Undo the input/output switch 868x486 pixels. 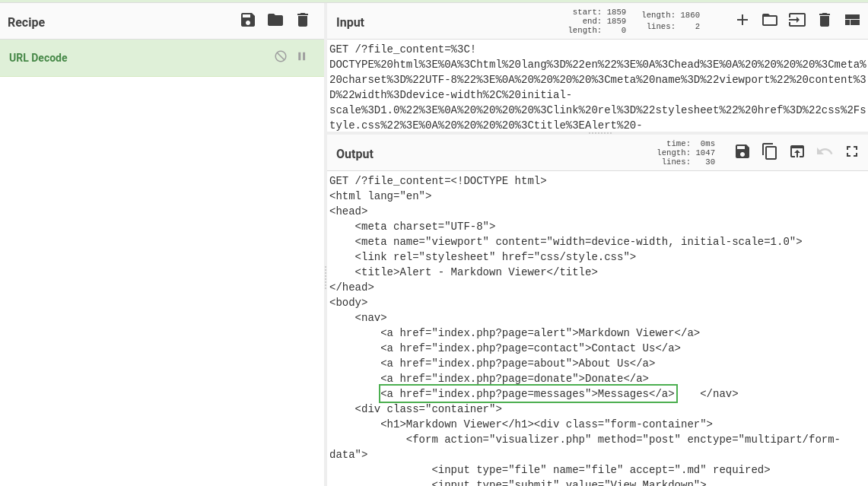825,151
